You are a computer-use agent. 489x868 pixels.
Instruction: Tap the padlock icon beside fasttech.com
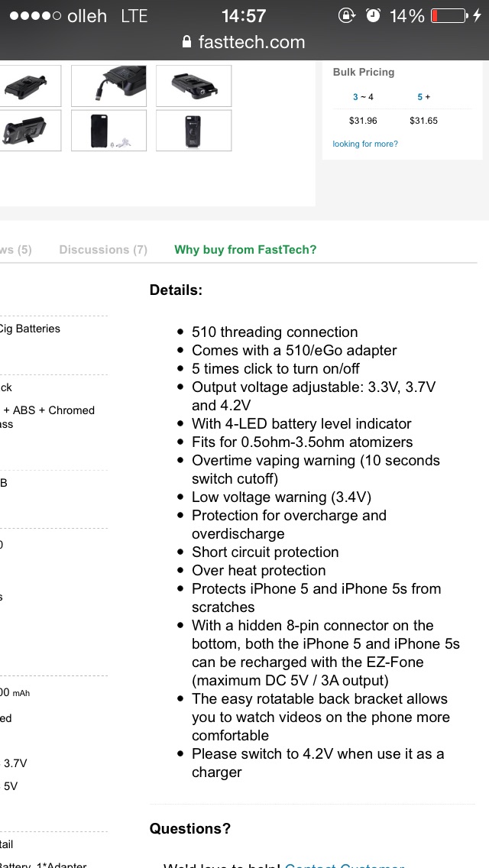[187, 43]
